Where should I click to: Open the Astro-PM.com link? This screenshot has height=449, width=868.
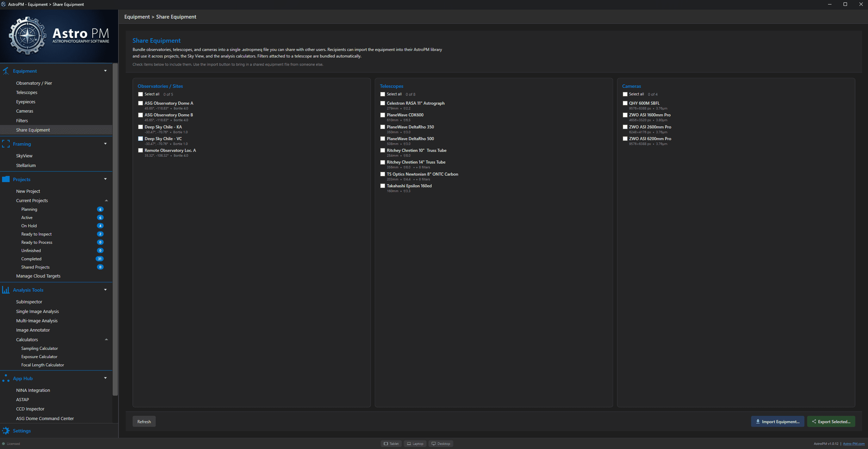(x=854, y=443)
